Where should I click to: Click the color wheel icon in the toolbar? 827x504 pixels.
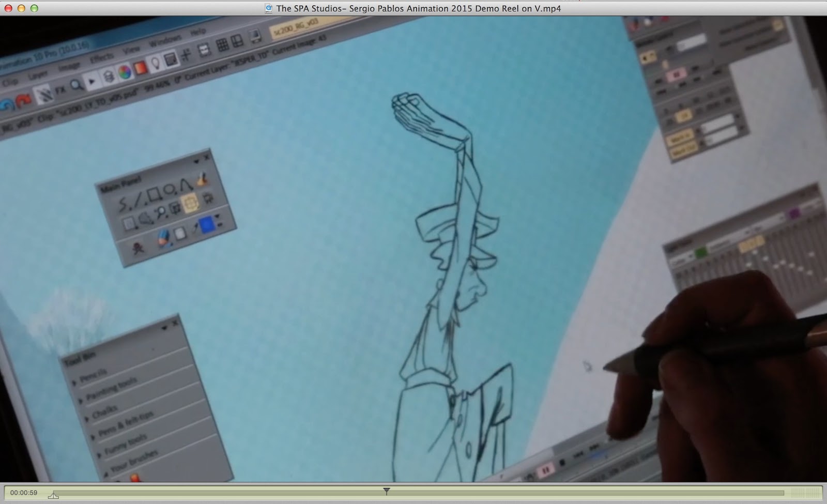tap(125, 72)
